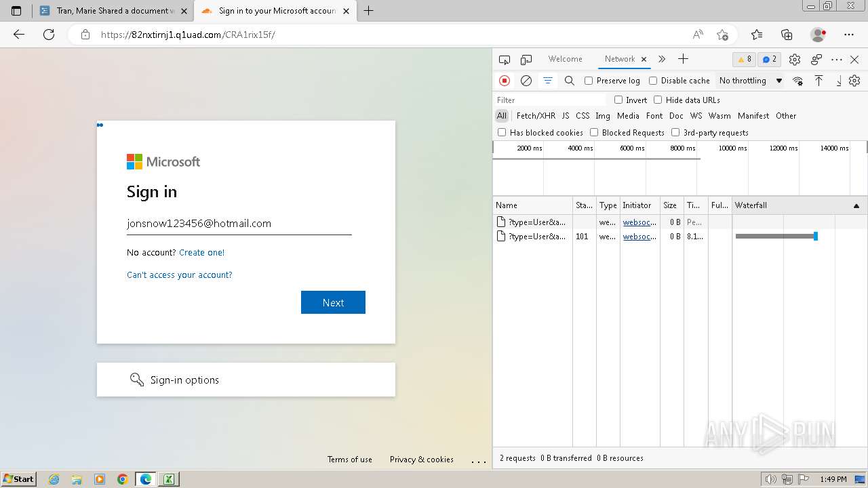Click the browser address bar URL
Image resolution: width=868 pixels, height=488 pixels.
click(x=188, y=35)
